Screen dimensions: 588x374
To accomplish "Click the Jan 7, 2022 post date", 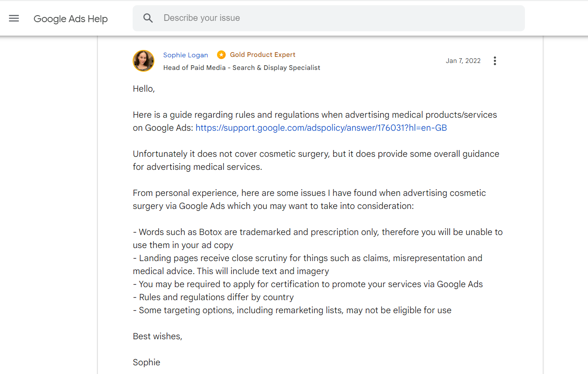I will (463, 61).
